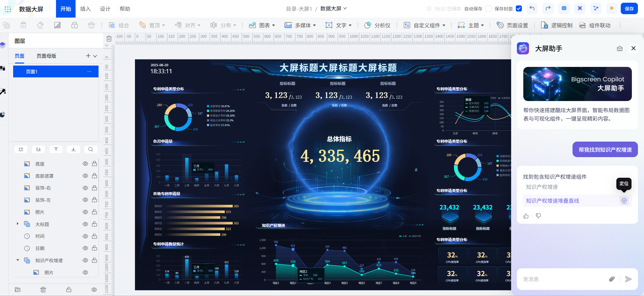Enable the 自动保存 checkbox
The width and height of the screenshot is (644, 296).
coord(488,9)
